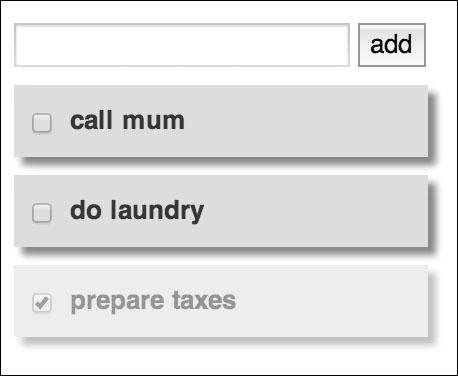
Task: Click the 'call mum' label text
Action: tap(127, 121)
